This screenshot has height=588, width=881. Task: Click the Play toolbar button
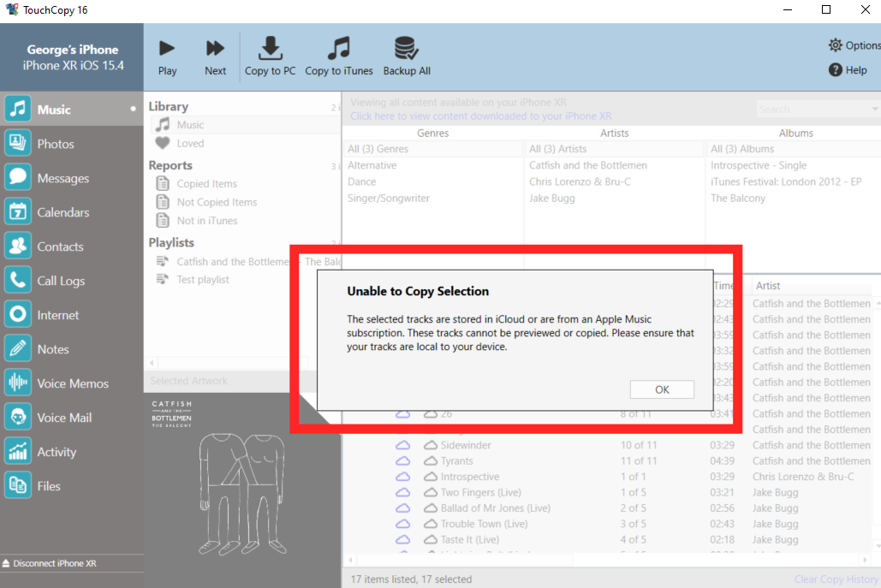click(x=167, y=56)
